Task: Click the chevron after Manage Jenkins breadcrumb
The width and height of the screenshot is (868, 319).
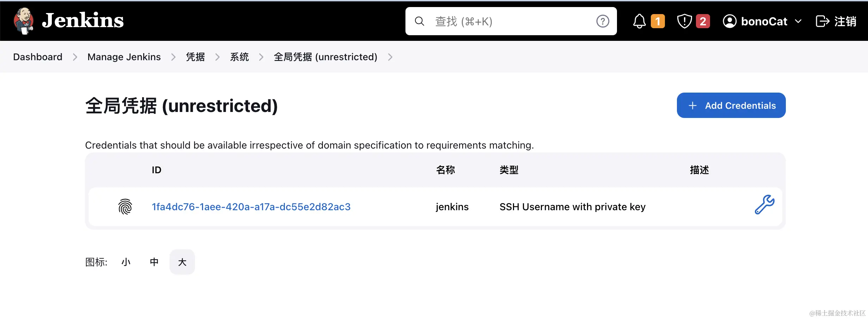Action: tap(173, 57)
